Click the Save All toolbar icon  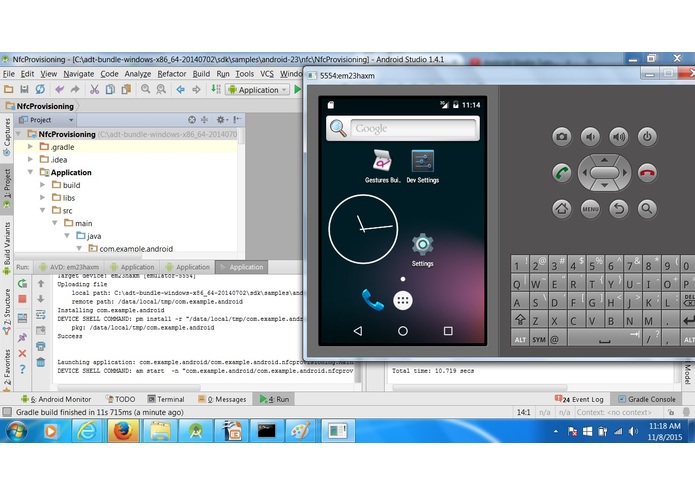(x=24, y=89)
